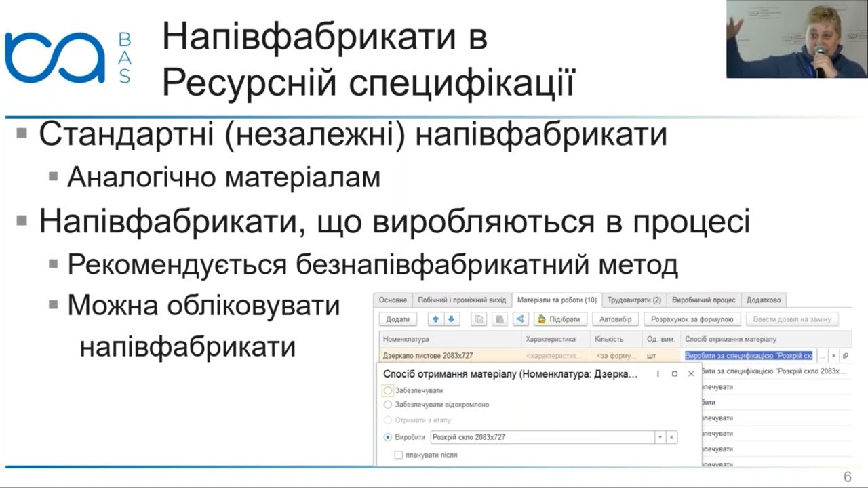The image size is (868, 488).
Task: Click bullet Аналогічно матеріалам
Action: (224, 178)
